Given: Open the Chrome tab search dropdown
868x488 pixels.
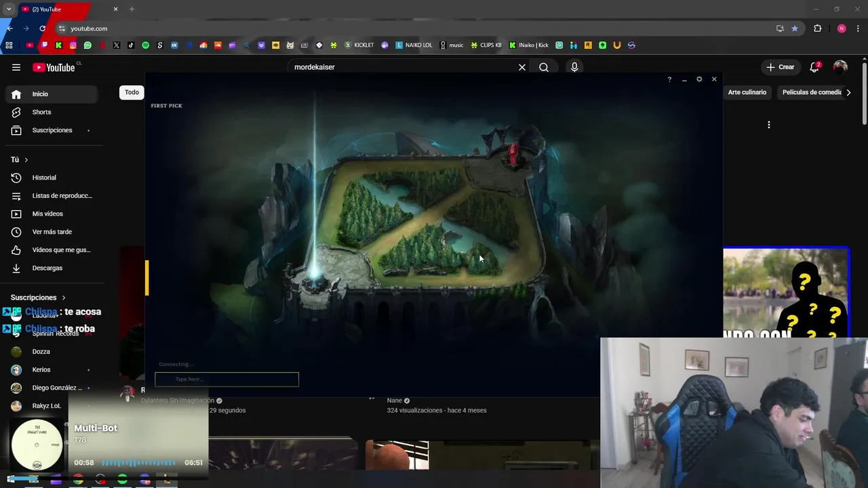Looking at the screenshot, I should 8,9.
